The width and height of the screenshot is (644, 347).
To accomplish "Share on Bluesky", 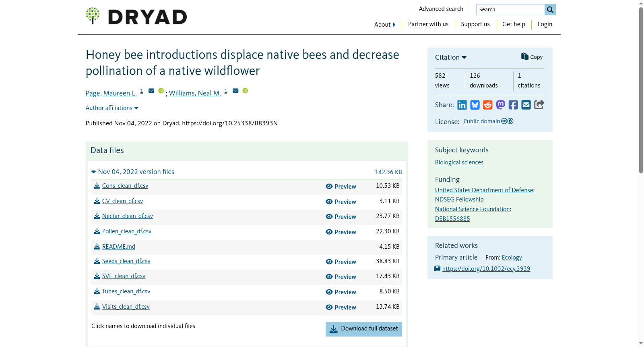I will click(475, 105).
